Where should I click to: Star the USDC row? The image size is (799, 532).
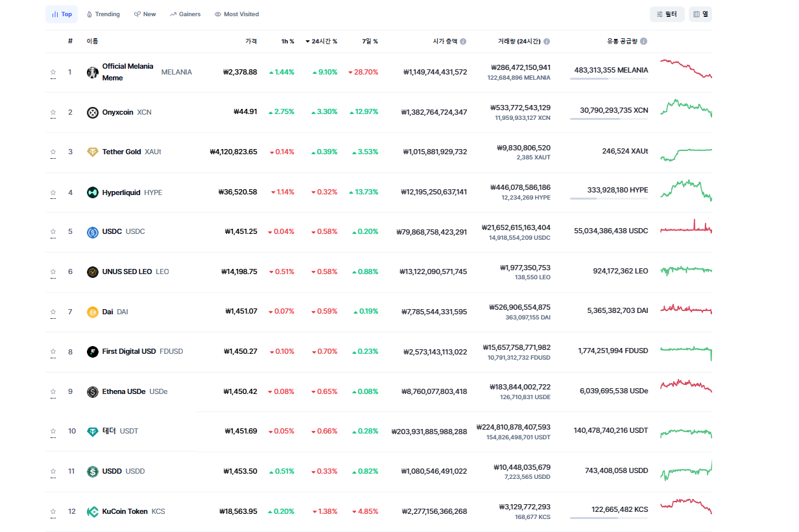click(x=53, y=232)
